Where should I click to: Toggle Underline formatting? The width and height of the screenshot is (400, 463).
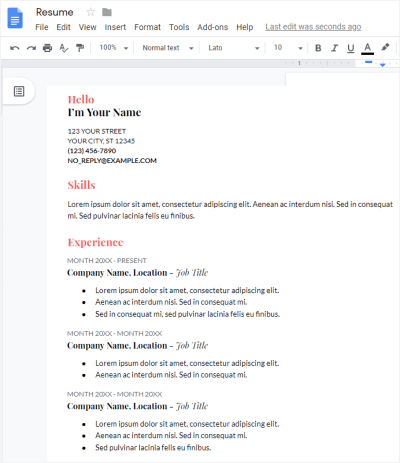click(351, 48)
